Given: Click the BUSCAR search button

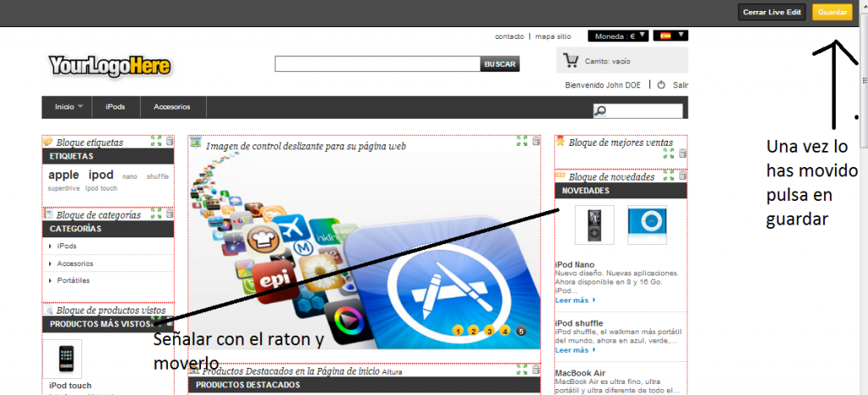Looking at the screenshot, I should point(500,64).
